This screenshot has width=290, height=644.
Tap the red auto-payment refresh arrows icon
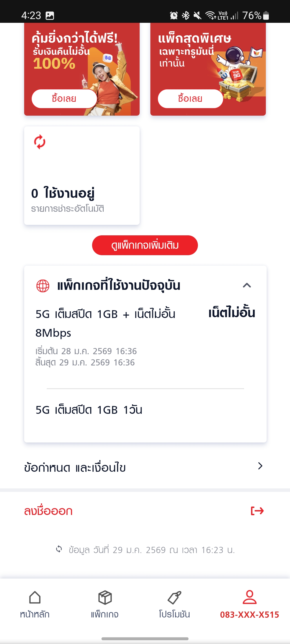[40, 142]
